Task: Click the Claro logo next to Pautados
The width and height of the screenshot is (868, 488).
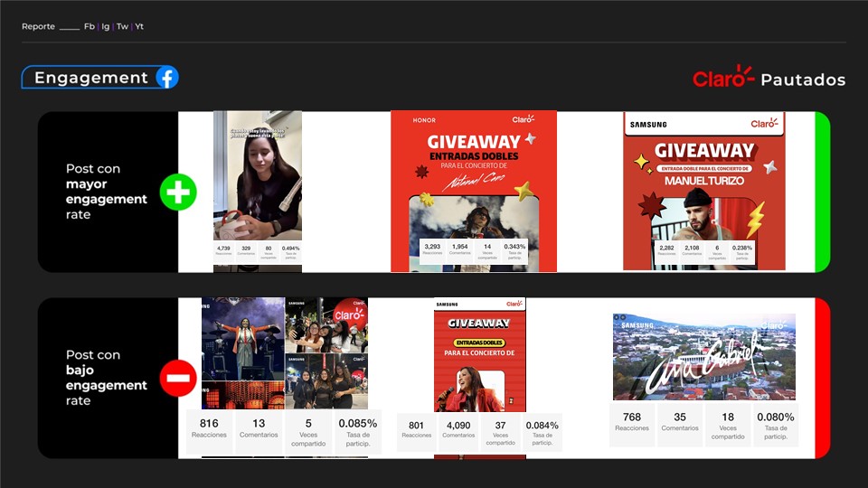Action: click(723, 78)
